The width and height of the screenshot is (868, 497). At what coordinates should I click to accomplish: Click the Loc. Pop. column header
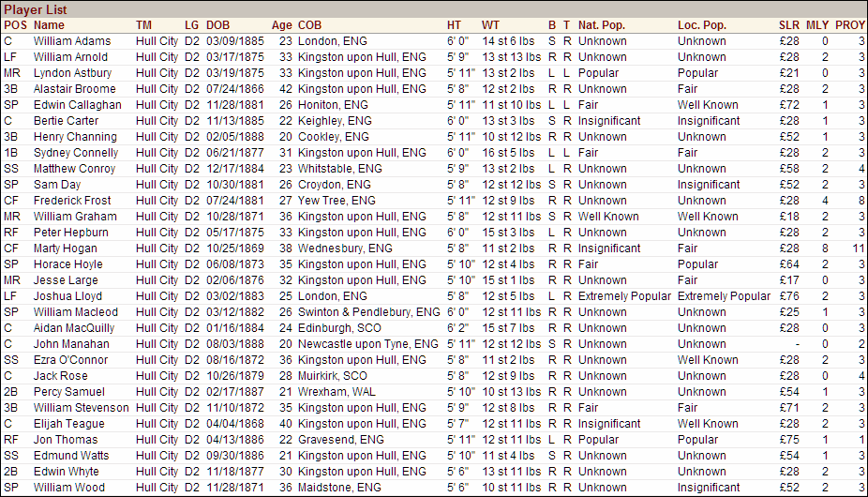(x=702, y=25)
